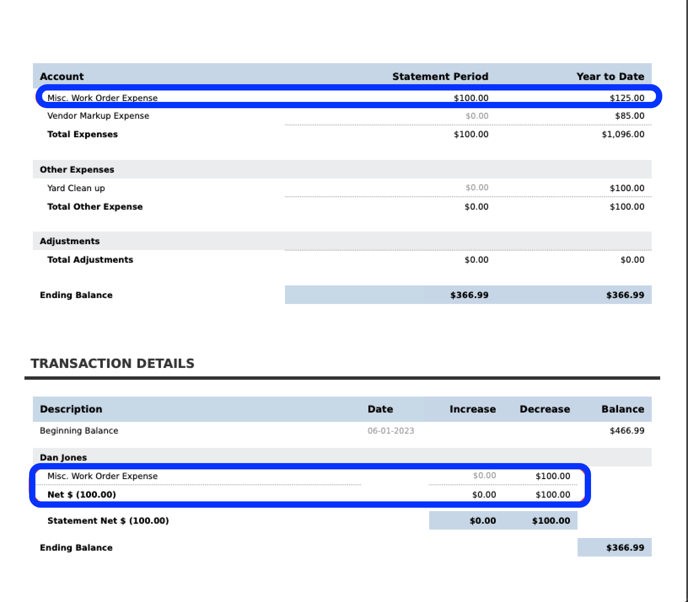Screen dimensions: 688x602
Task: Select the Other Expenses section header
Action: pyautogui.click(x=77, y=170)
